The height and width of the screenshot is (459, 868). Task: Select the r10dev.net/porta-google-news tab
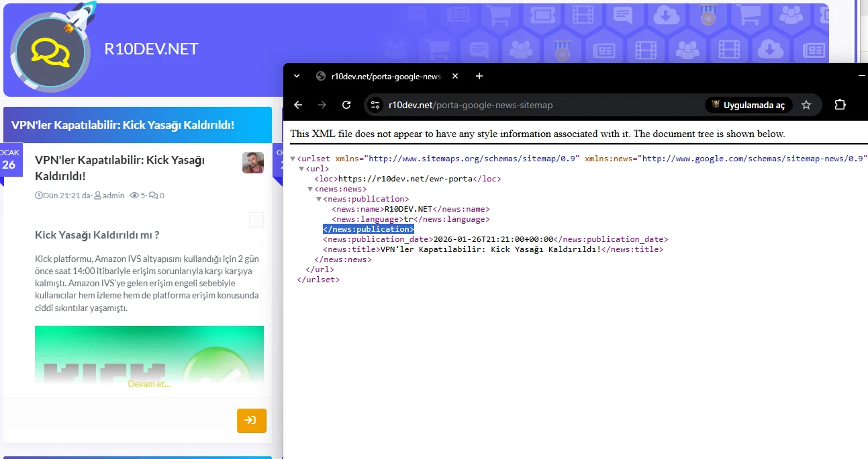pos(383,76)
